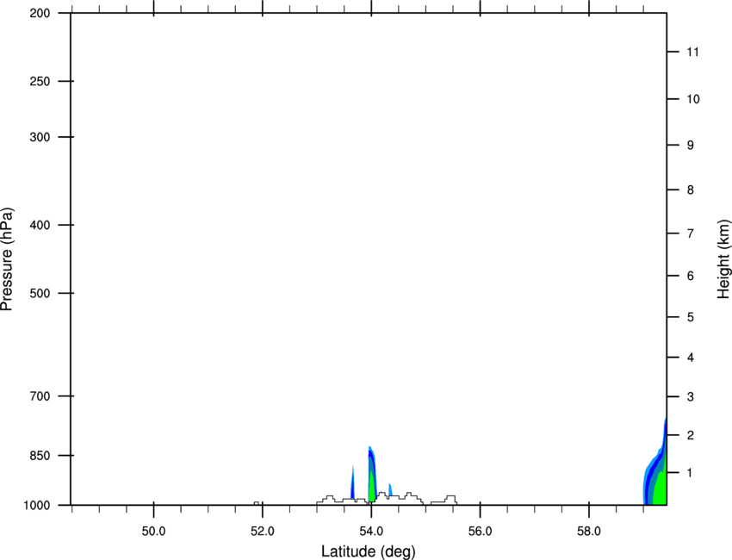Click the narrow blue spike near latitude 53.7
The image size is (732, 560).
pyautogui.click(x=352, y=483)
